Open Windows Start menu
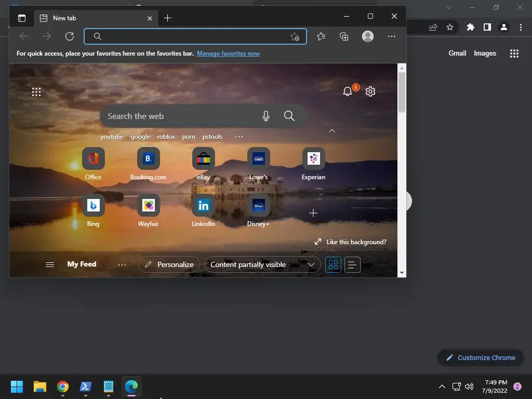532x399 pixels. tap(17, 387)
